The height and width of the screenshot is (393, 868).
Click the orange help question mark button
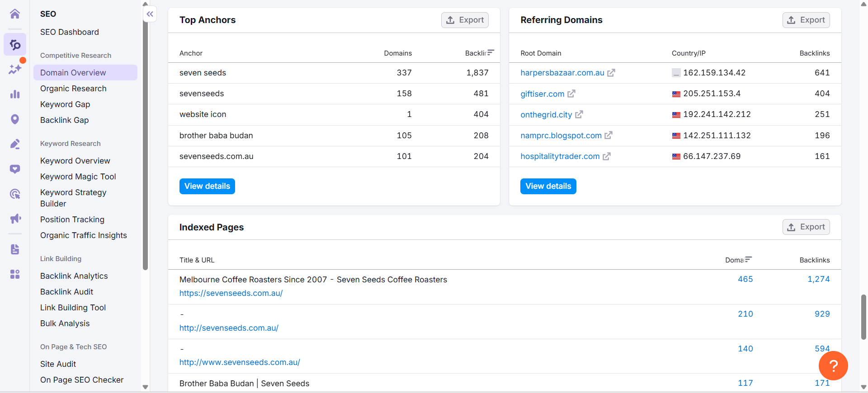(x=833, y=365)
